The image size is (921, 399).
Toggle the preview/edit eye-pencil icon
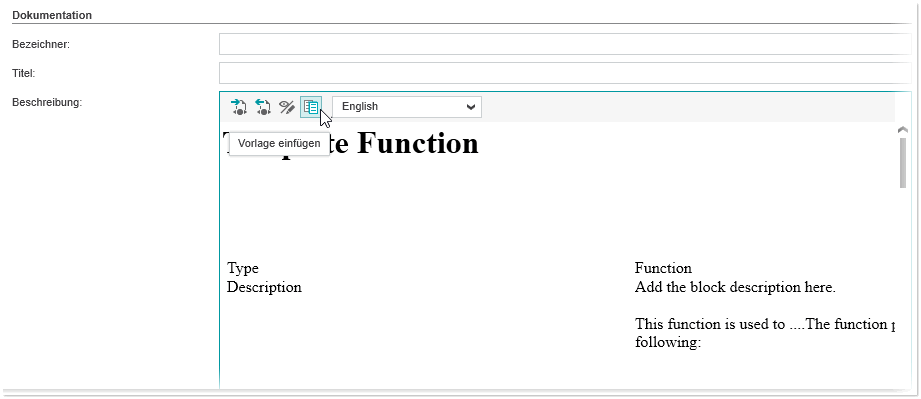click(287, 107)
